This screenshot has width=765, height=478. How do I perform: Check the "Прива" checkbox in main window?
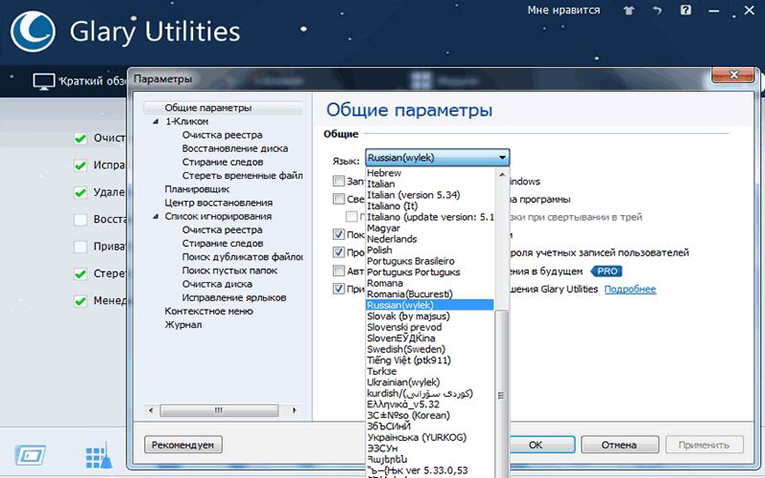click(x=81, y=246)
